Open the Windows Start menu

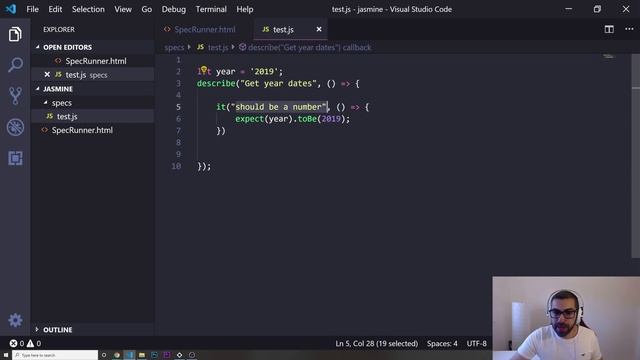pos(6,355)
